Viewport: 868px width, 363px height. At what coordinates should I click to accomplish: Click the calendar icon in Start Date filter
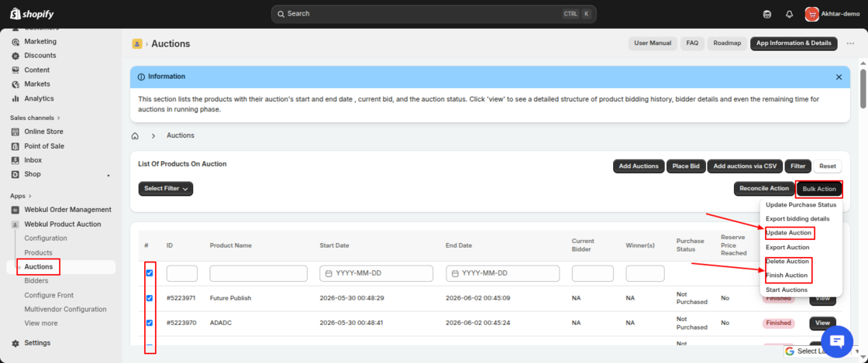pos(329,273)
